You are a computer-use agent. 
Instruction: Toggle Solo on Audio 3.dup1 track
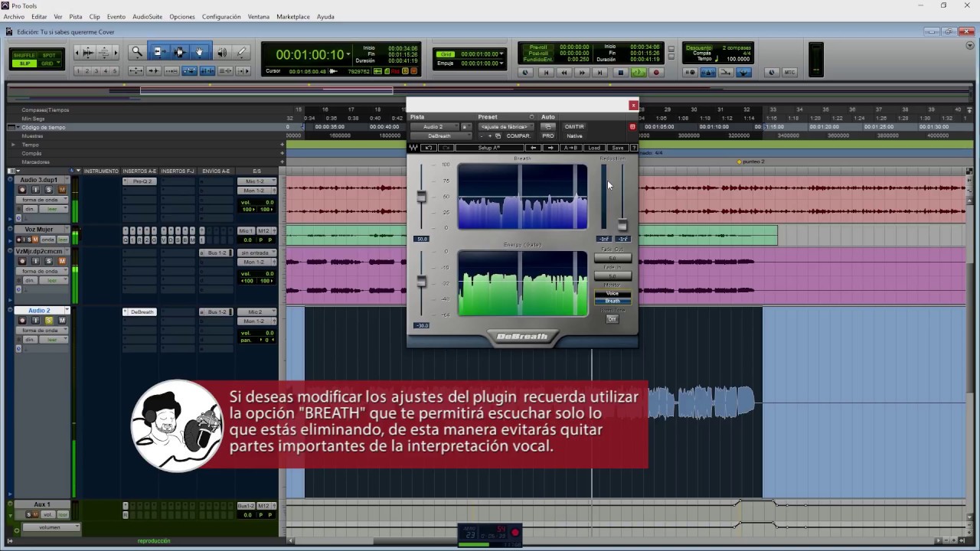click(49, 190)
